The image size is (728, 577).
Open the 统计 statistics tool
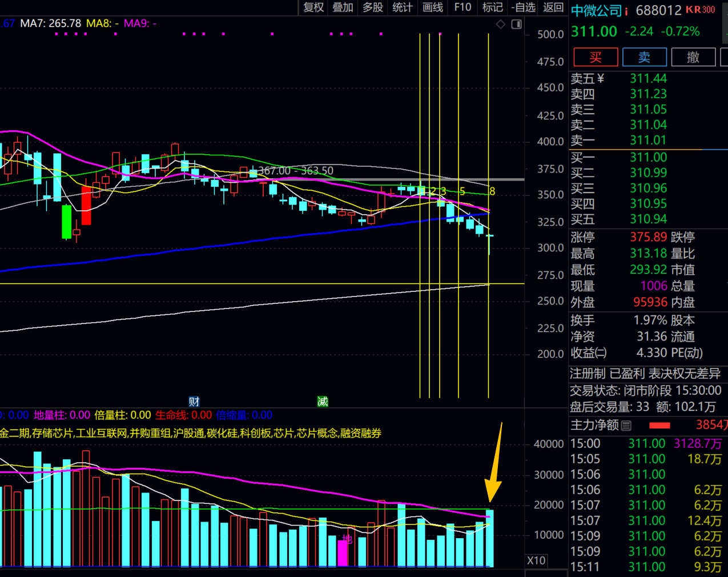point(403,7)
